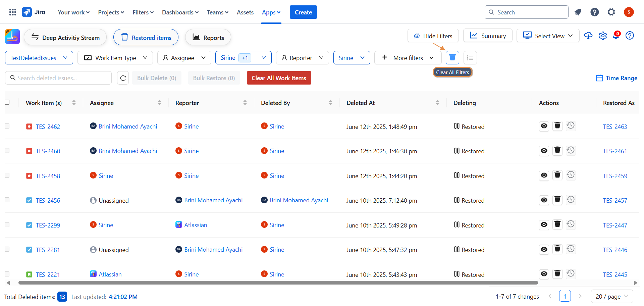View details of TES-2462 via eye icon

(x=544, y=126)
